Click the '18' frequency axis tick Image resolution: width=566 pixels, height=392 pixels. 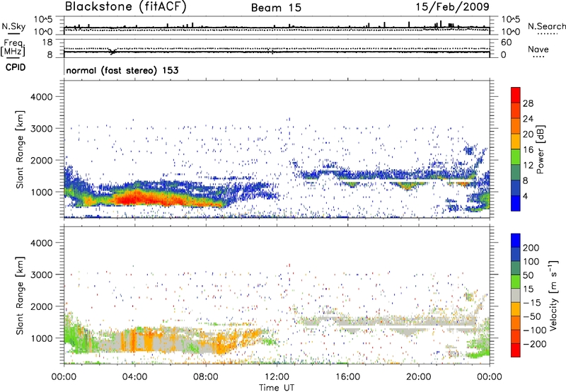point(47,42)
